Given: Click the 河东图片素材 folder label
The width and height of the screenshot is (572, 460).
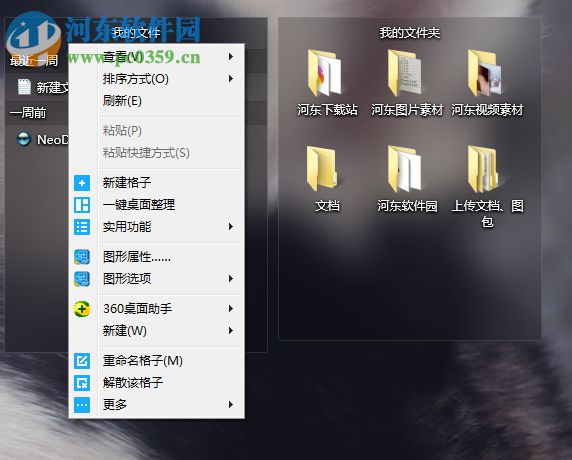Looking at the screenshot, I should (407, 110).
